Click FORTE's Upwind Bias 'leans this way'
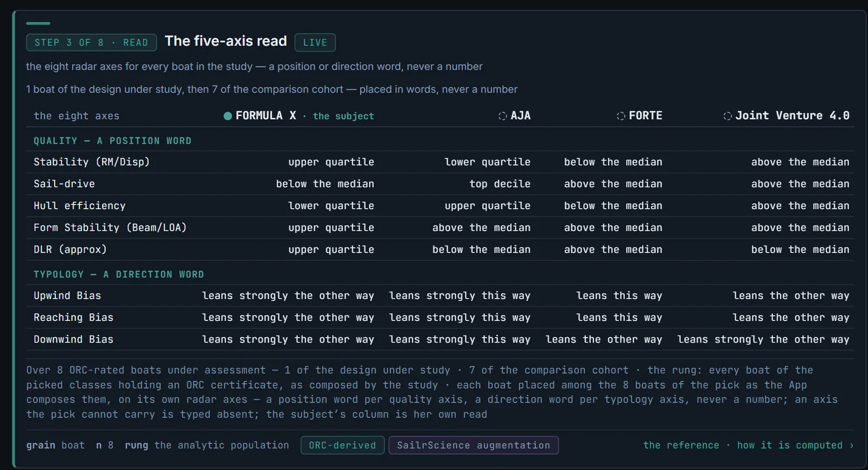The image size is (868, 470). click(619, 295)
